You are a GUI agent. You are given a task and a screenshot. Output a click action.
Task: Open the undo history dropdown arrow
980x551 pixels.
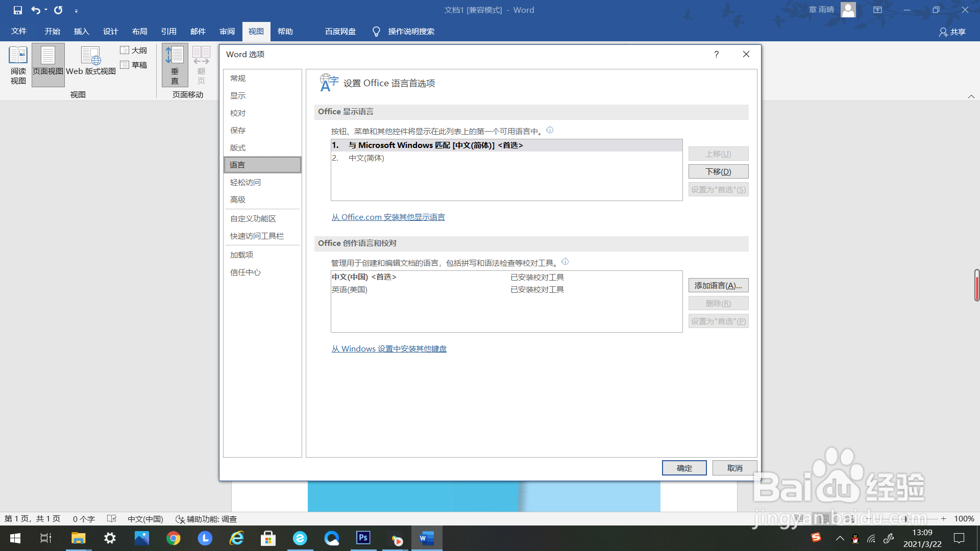point(46,10)
